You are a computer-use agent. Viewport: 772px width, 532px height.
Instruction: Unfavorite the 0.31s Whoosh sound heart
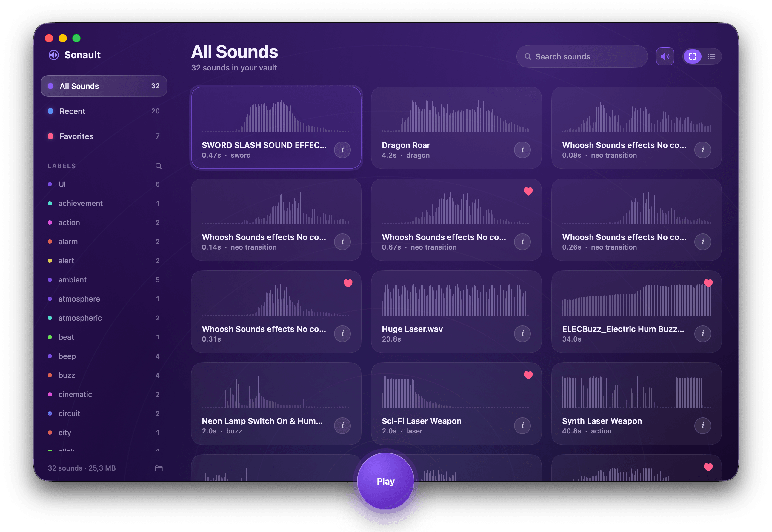(x=348, y=283)
